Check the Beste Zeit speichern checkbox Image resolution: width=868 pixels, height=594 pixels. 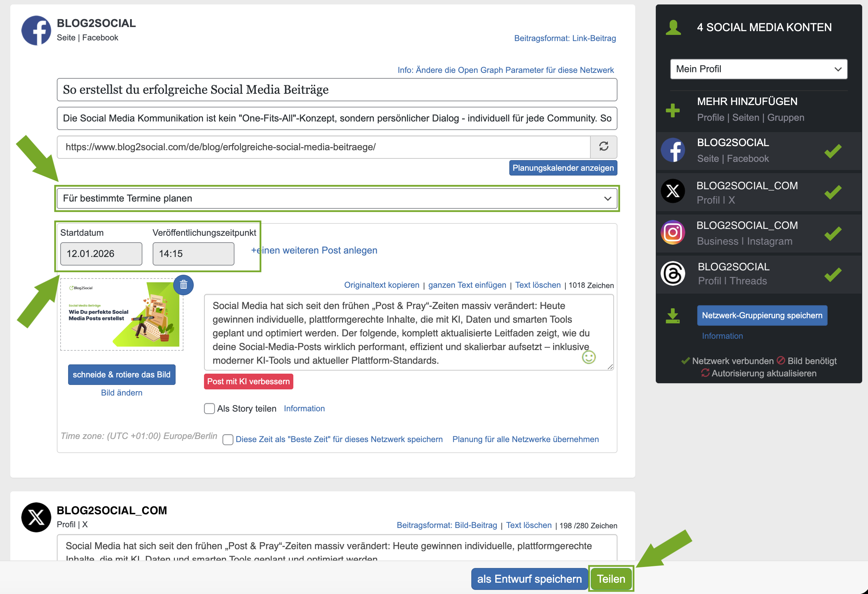228,439
